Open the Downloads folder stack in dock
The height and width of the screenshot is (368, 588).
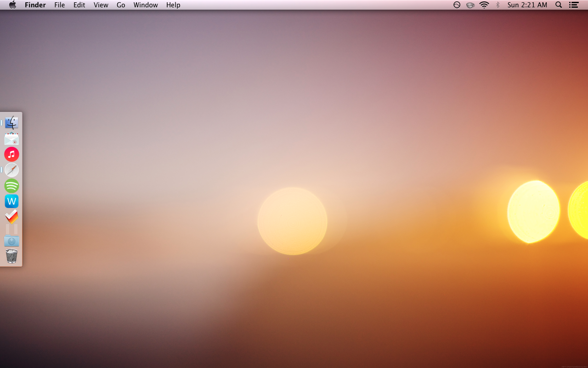(11, 239)
